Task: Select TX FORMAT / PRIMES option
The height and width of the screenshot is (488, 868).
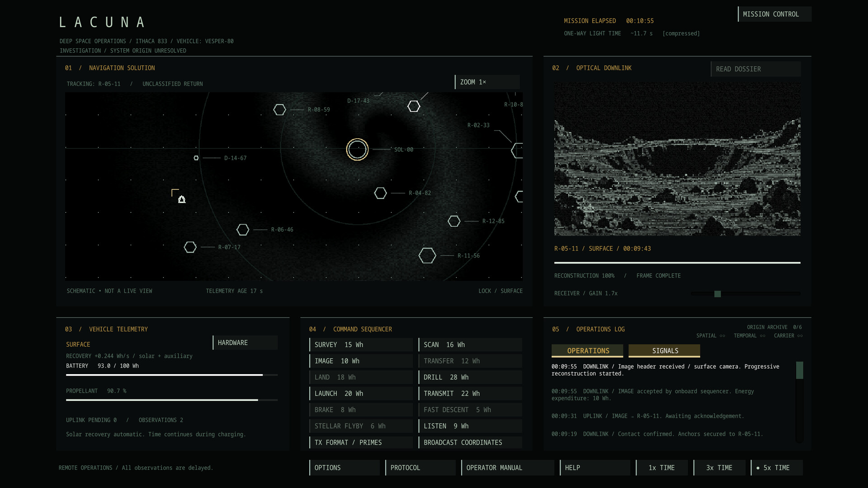Action: (x=361, y=442)
